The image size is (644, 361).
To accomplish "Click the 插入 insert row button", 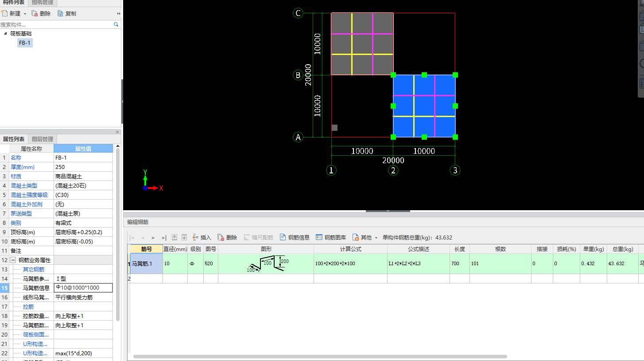I will [202, 238].
